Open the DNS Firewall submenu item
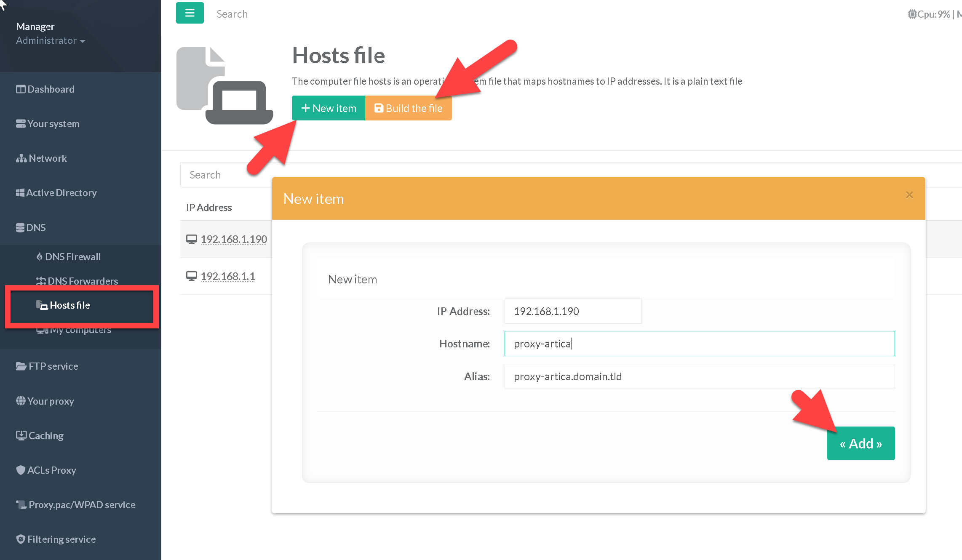Screen dimensions: 962x560 72,257
